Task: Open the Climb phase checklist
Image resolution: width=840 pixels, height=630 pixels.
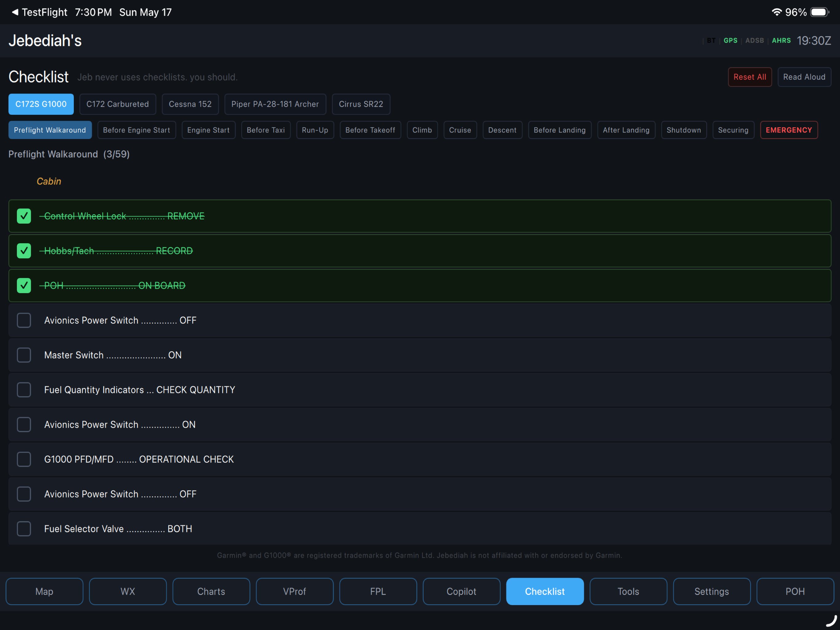Action: [x=422, y=130]
